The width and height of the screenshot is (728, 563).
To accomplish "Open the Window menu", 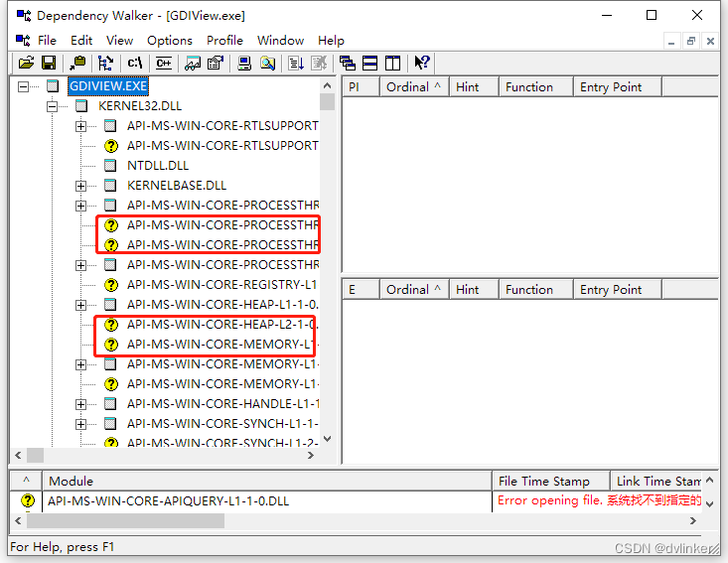I will [x=280, y=41].
